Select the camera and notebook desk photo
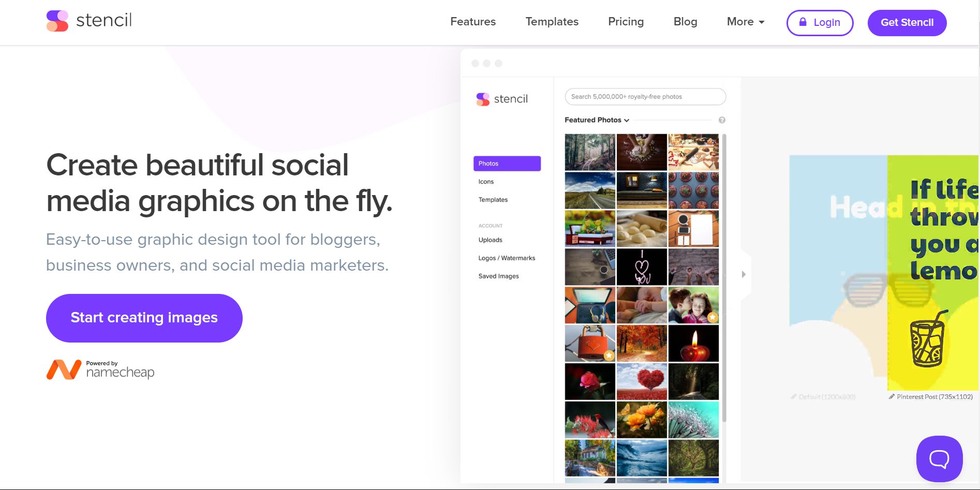 [x=693, y=229]
